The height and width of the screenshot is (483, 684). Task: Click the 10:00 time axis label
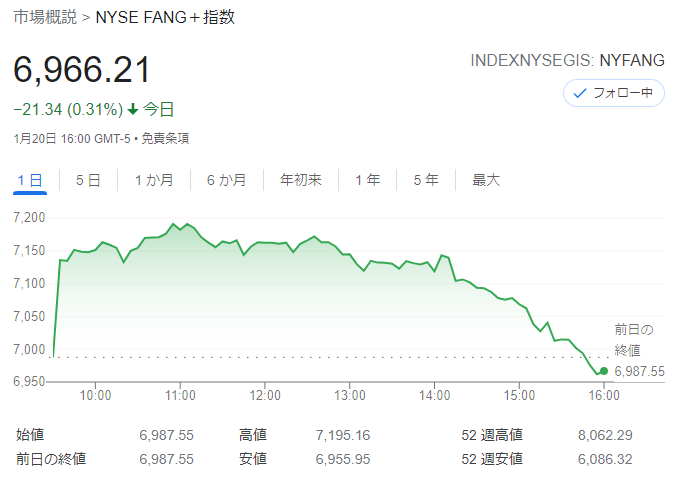[x=95, y=395]
